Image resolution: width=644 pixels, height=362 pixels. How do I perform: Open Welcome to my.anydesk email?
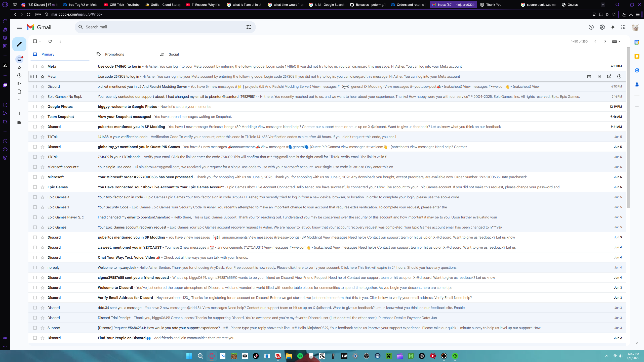327,267
